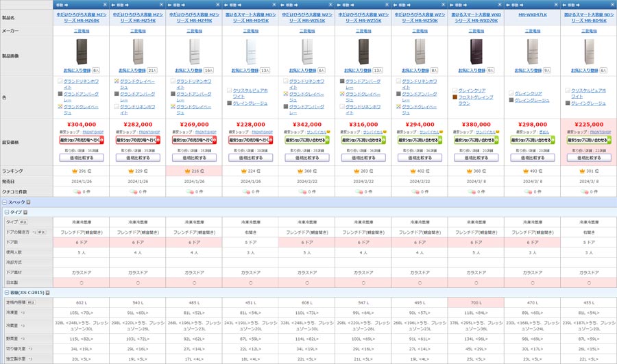Image resolution: width=617 pixels, height=364 pixels.
Task: Click the left arrow above the MR-BD46K column
Action: [x=565, y=5]
